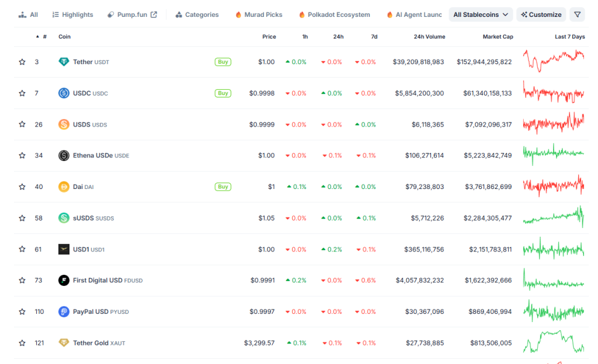Click the orange USDS logo
598x364 pixels.
click(x=64, y=124)
